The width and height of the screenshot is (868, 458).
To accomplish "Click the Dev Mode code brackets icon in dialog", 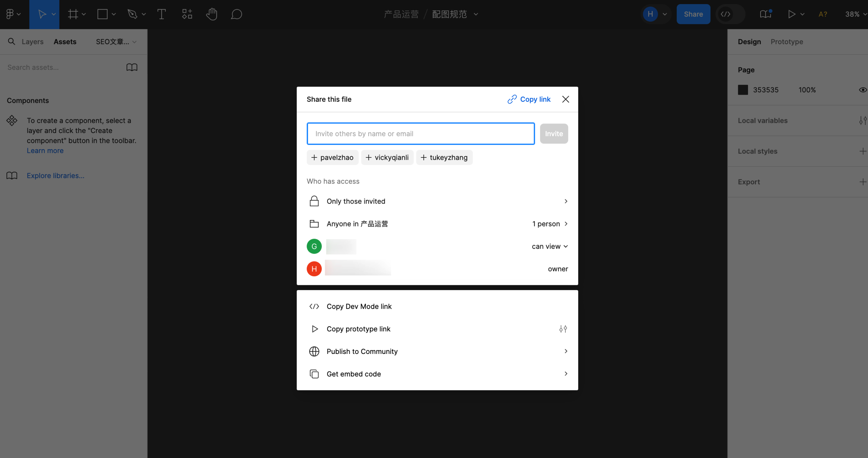I will 314,306.
